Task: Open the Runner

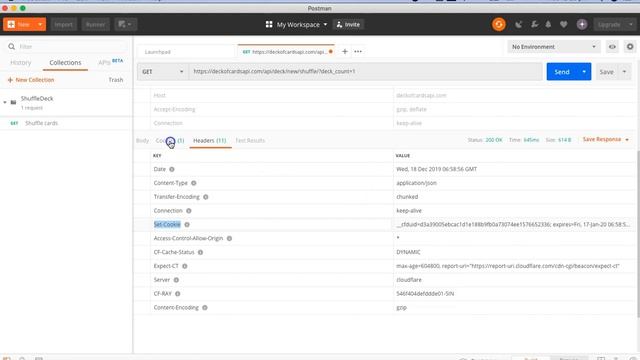Action: (x=96, y=24)
